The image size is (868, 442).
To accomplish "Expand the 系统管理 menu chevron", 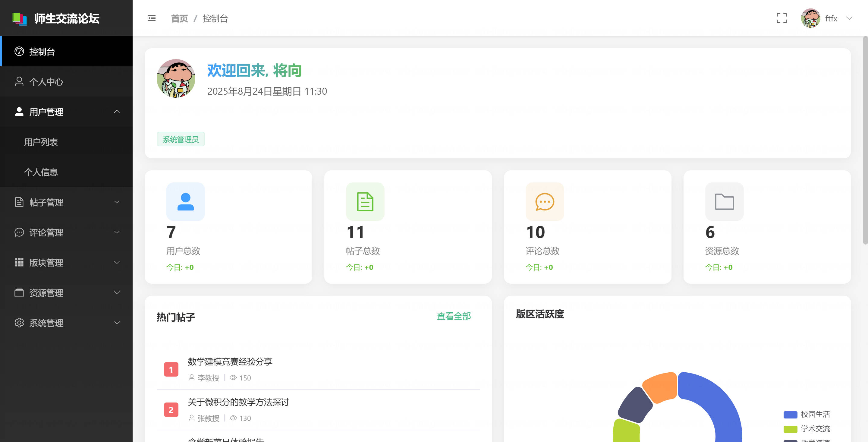I will point(117,323).
